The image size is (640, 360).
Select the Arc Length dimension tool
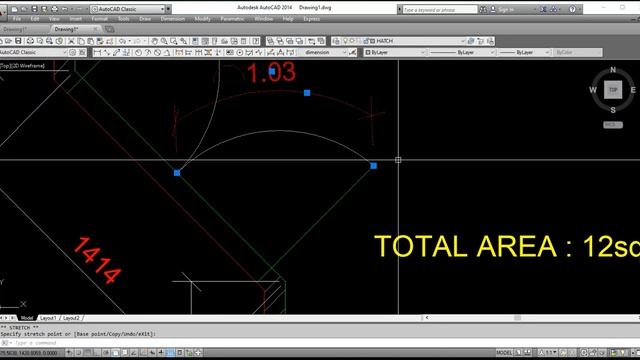pos(116,52)
